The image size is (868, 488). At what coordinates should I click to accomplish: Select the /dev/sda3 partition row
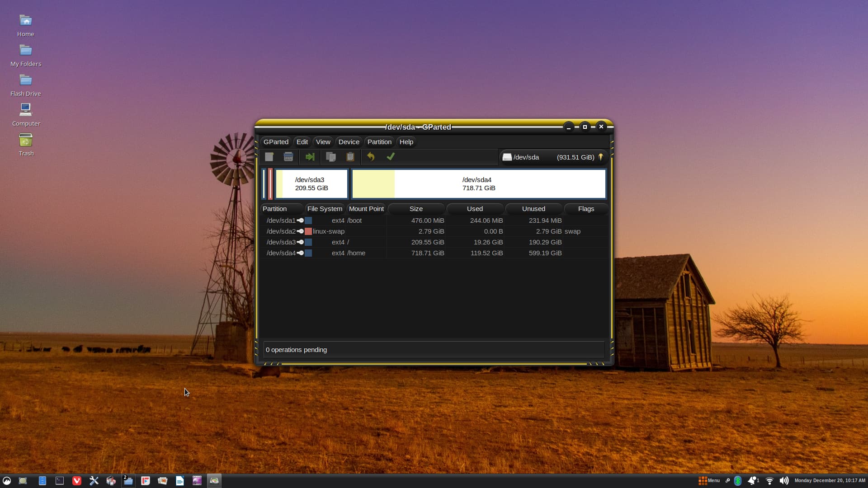(434, 242)
